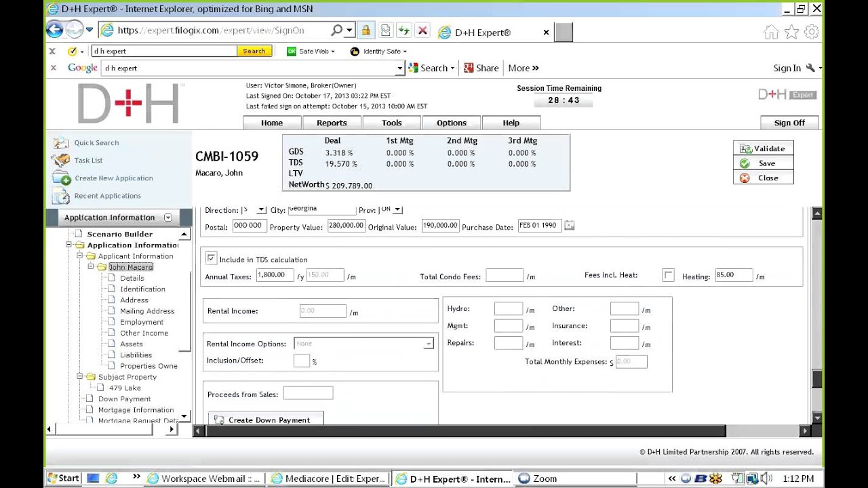Click the browser forward arrow

tap(74, 29)
